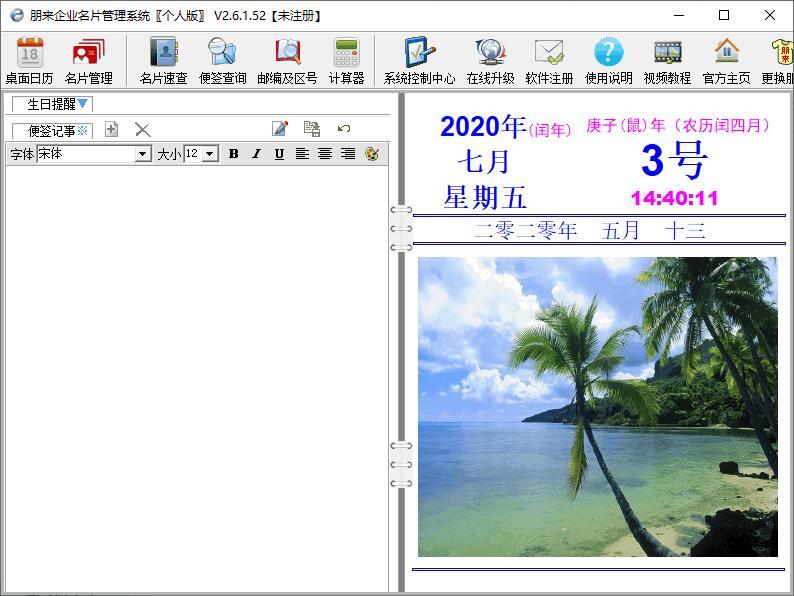Click 在线升级 online upgrade icon
Viewport: 794px width, 596px height.
(x=490, y=60)
